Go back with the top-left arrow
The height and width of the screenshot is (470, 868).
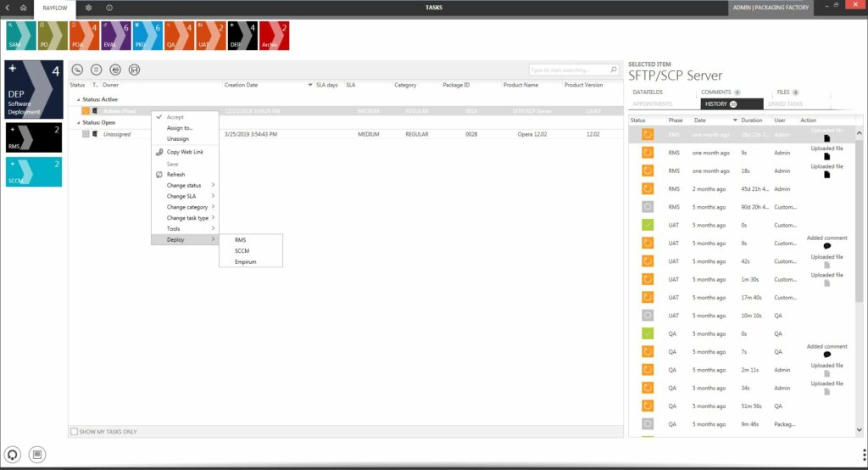(8, 8)
